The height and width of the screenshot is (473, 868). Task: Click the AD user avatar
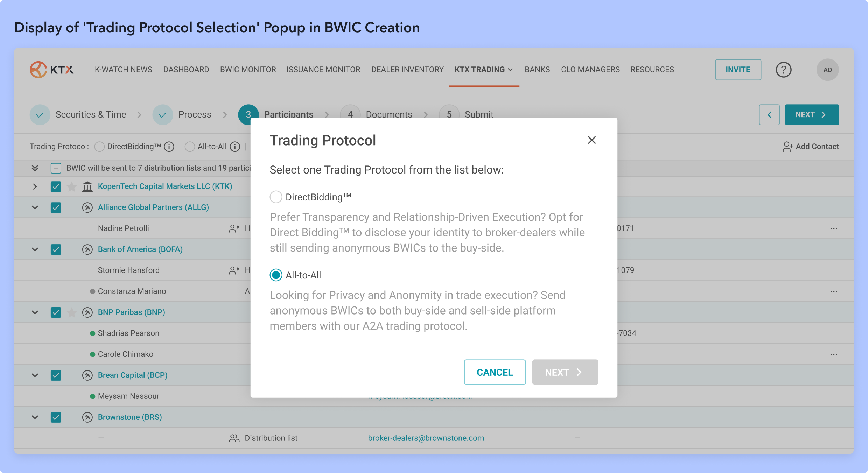point(827,70)
